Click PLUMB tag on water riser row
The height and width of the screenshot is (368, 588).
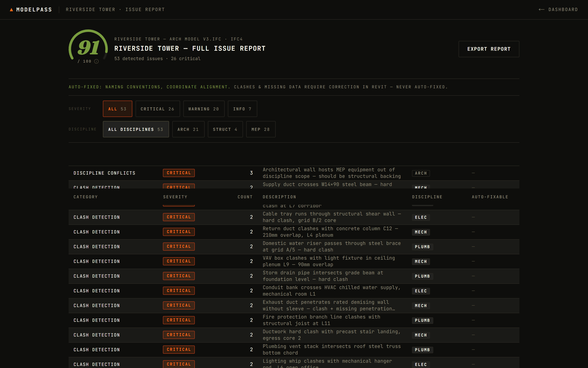422,247
